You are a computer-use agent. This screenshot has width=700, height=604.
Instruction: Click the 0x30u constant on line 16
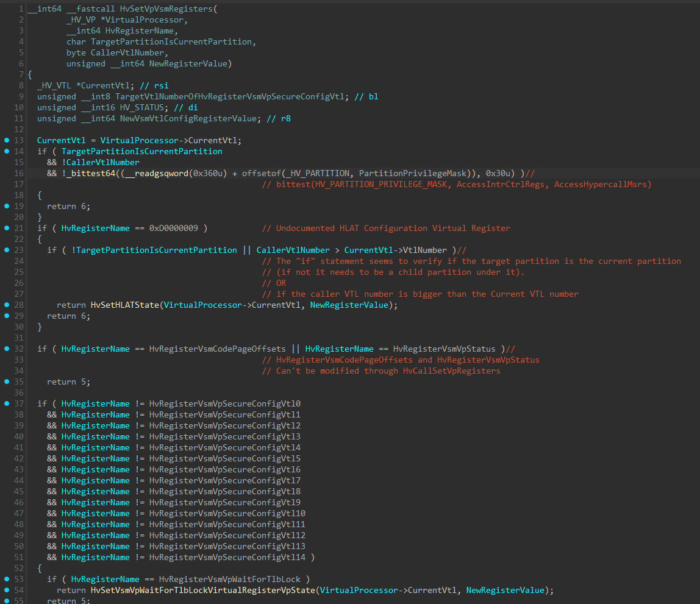click(498, 174)
